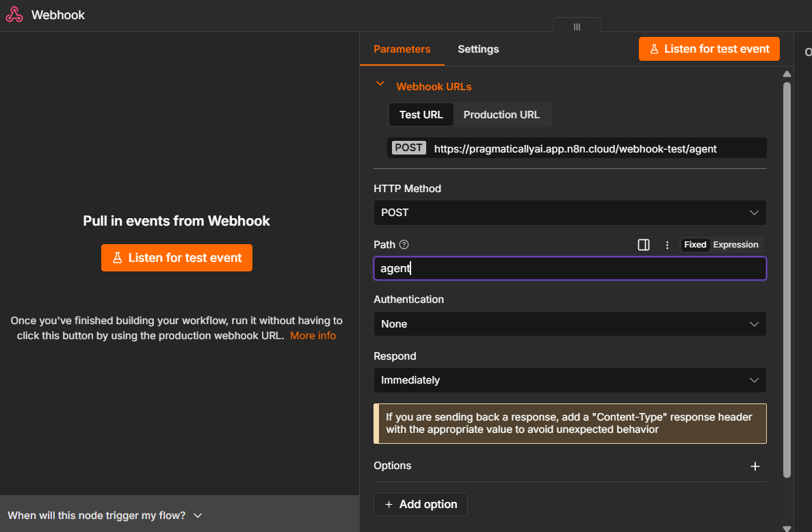Click the panel drag handle icon at top

click(577, 27)
